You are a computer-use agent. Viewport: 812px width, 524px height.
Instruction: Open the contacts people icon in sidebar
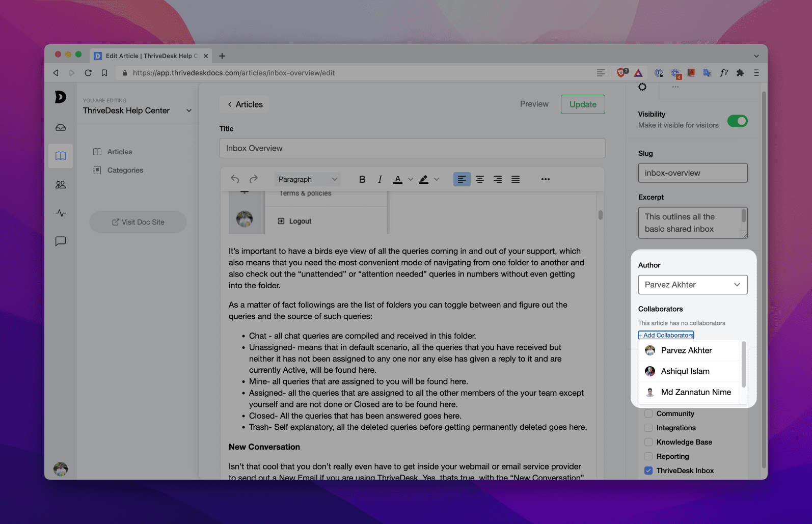(x=61, y=184)
